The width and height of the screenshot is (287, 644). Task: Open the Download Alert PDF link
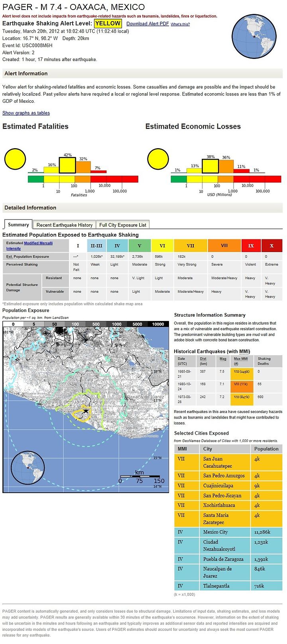pyautogui.click(x=147, y=23)
